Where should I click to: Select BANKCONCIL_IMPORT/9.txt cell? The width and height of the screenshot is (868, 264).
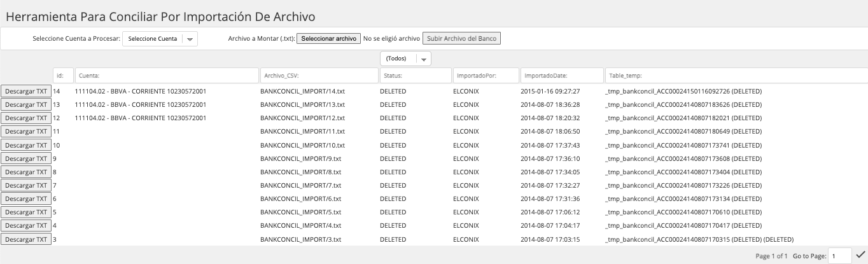point(301,158)
